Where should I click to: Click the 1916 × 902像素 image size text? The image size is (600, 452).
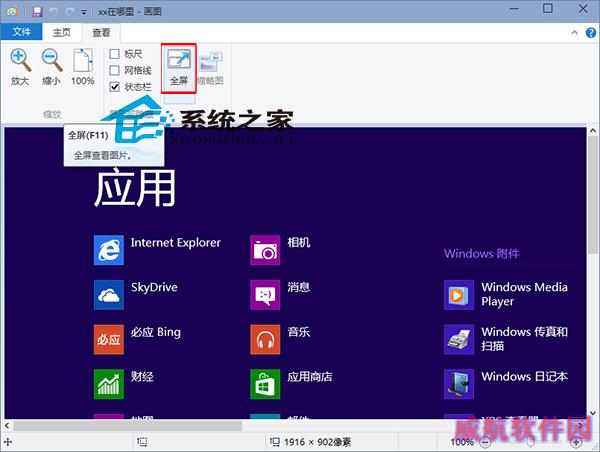pyautogui.click(x=317, y=442)
